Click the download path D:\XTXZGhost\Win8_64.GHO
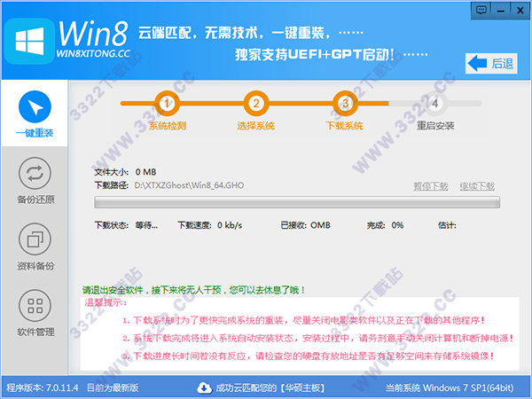Viewport: 532px width, 399px height. (x=190, y=185)
